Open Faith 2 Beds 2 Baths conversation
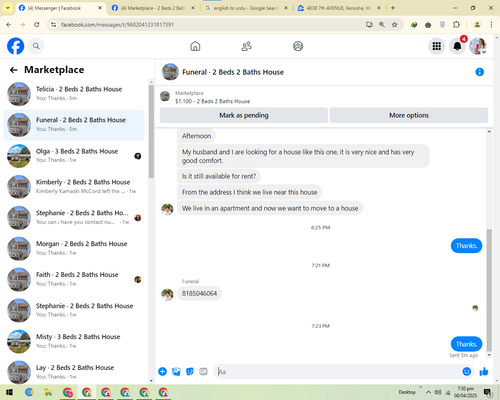The width and height of the screenshot is (500, 400). click(x=74, y=279)
